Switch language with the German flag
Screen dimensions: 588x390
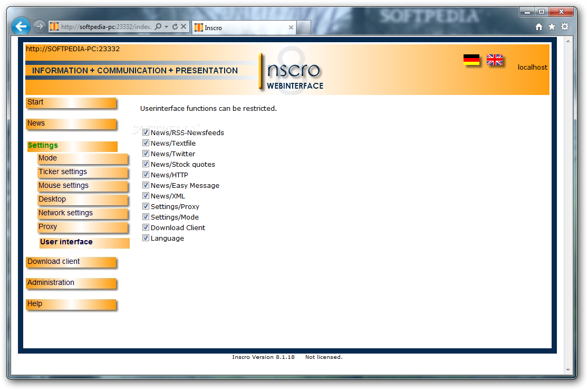(471, 60)
